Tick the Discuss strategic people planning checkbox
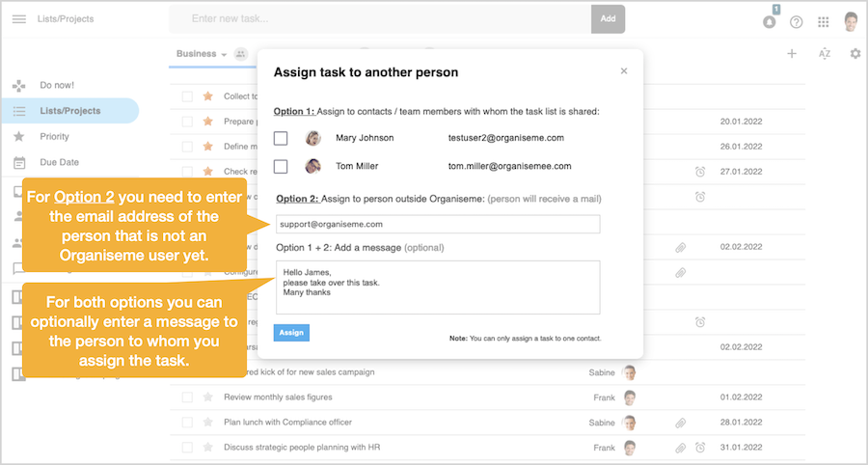 tap(188, 448)
